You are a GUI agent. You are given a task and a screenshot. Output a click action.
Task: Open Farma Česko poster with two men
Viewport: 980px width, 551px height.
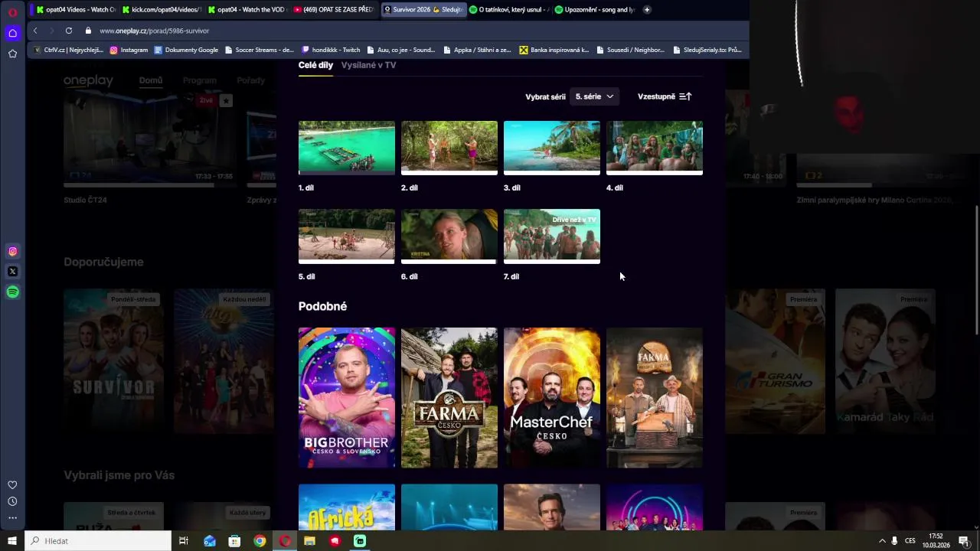click(449, 398)
